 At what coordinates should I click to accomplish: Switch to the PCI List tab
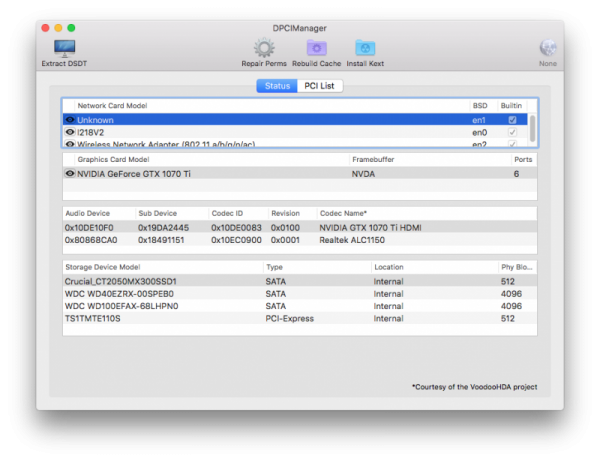point(321,86)
